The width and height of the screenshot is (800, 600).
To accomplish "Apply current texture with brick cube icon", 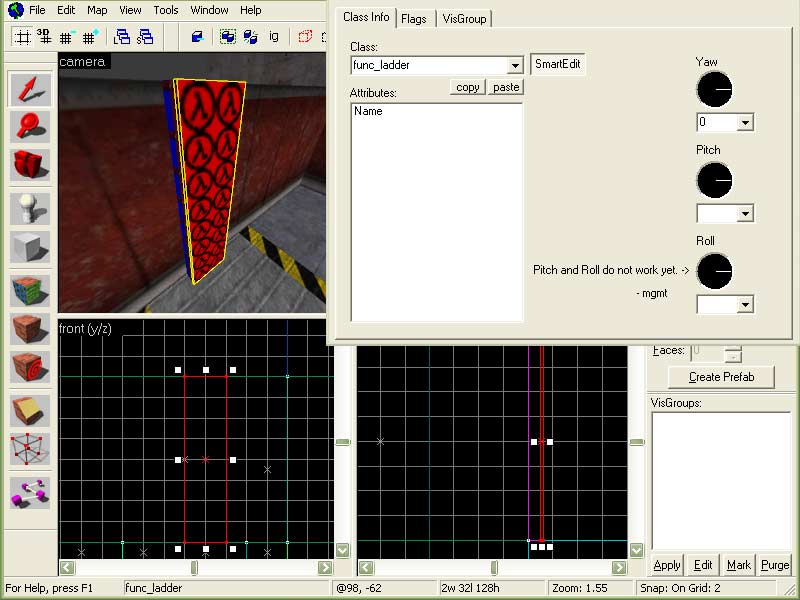I will click(30, 329).
